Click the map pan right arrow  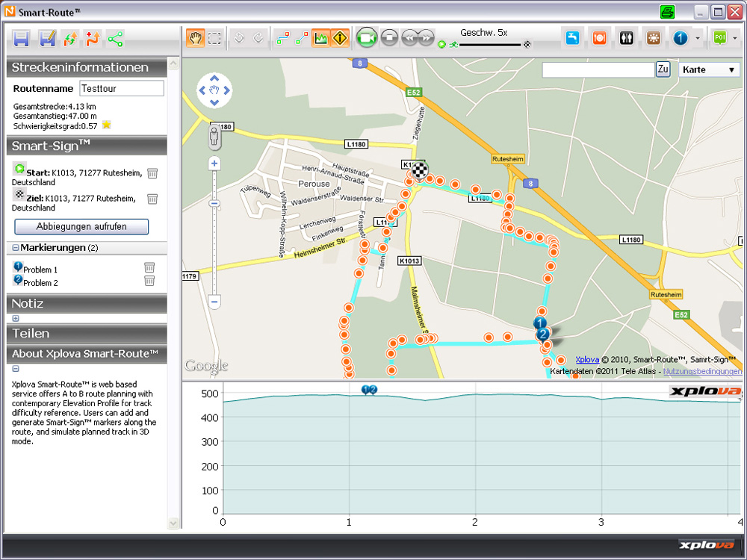tap(227, 90)
